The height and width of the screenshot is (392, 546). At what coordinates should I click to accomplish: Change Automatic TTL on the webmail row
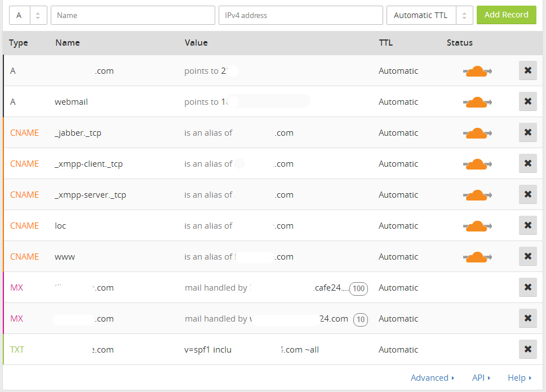click(398, 101)
